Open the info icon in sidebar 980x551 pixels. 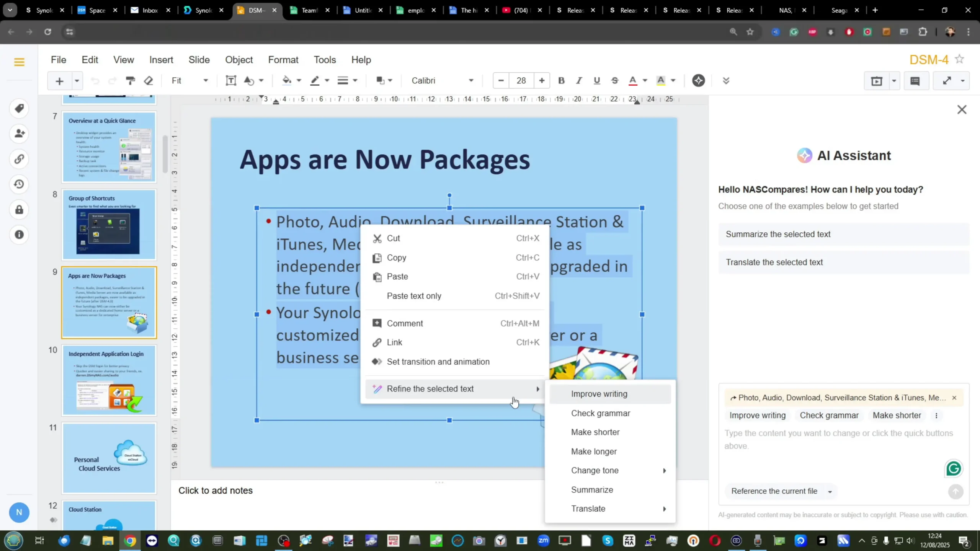tap(19, 235)
